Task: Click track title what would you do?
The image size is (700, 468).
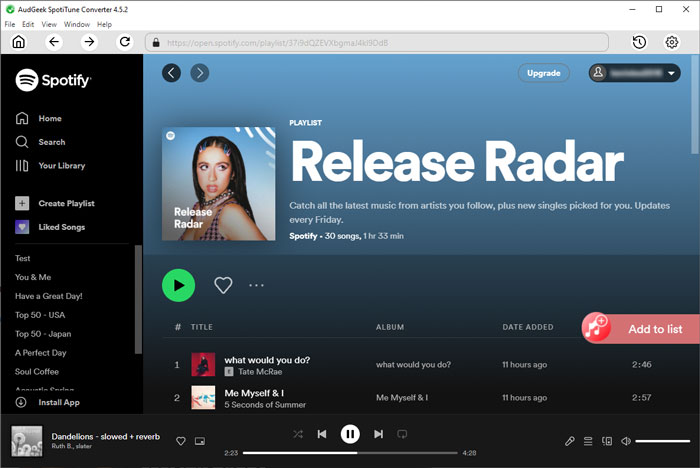Action: pyautogui.click(x=267, y=360)
